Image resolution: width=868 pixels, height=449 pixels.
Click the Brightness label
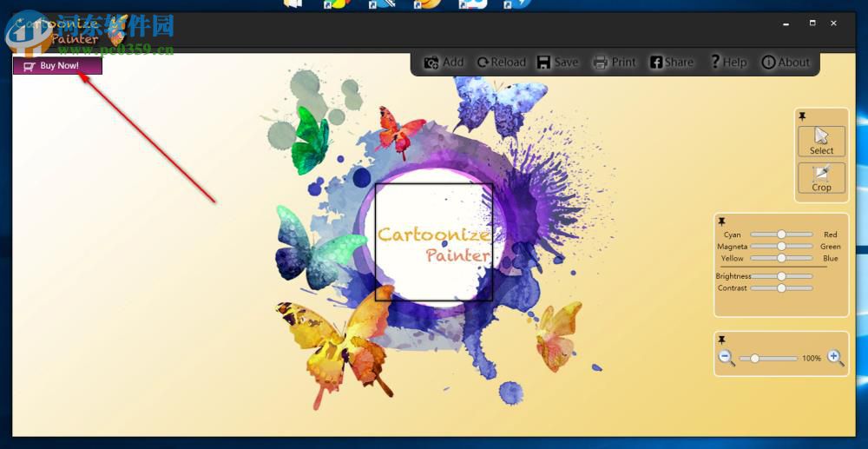coord(733,275)
